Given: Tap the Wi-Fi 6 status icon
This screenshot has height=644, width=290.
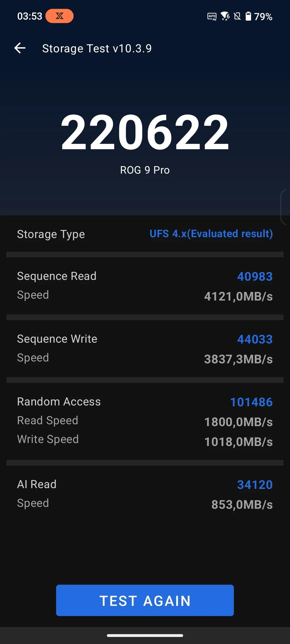Looking at the screenshot, I should (225, 16).
